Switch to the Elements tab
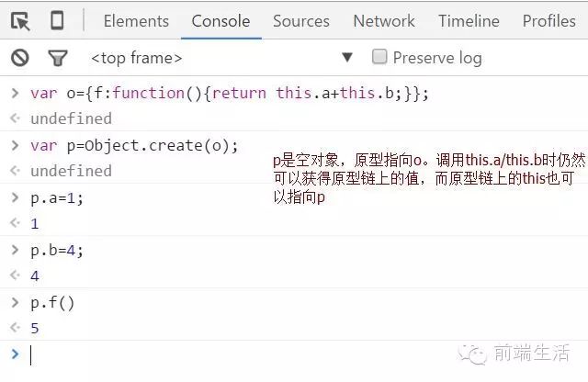This screenshot has height=382, width=588. [x=136, y=20]
